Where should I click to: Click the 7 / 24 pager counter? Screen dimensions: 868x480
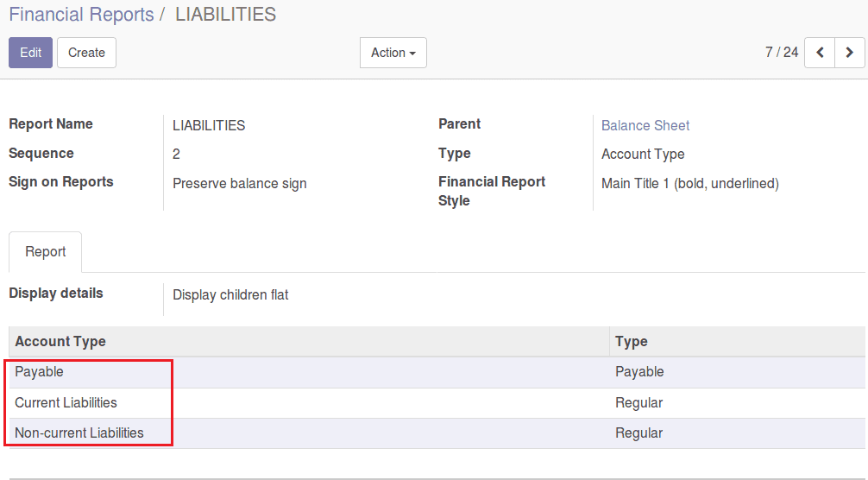782,53
